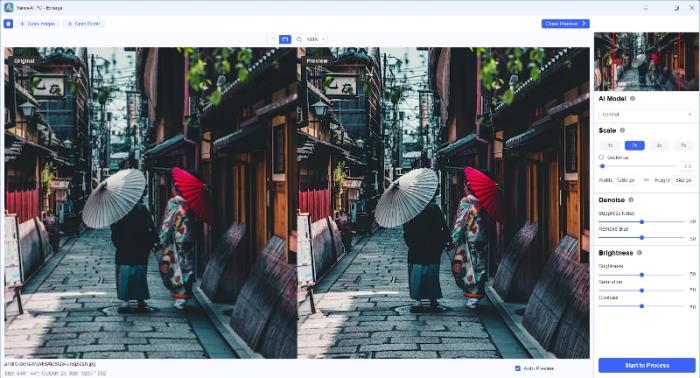Click the unsplash.jpg file name text
The image size is (700, 378).
(x=50, y=364)
